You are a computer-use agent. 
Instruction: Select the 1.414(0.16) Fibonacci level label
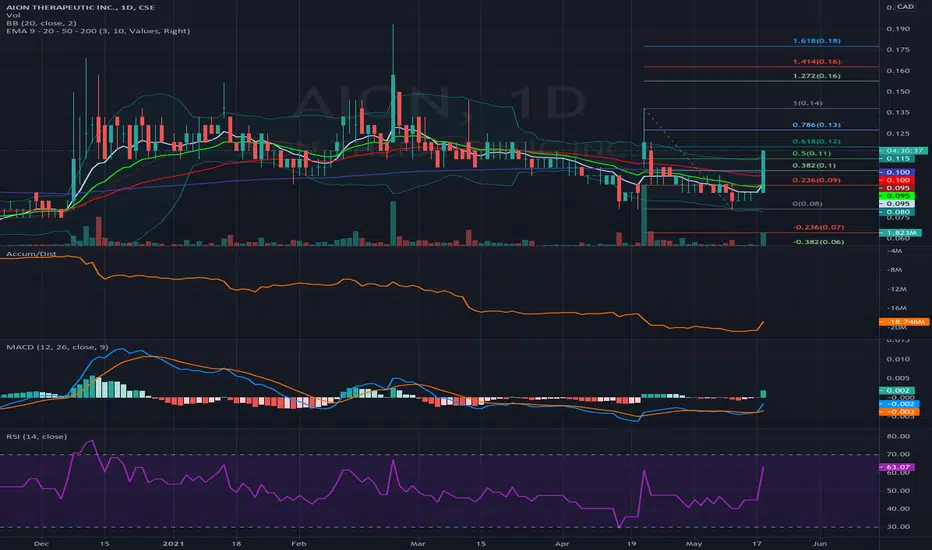coord(816,62)
